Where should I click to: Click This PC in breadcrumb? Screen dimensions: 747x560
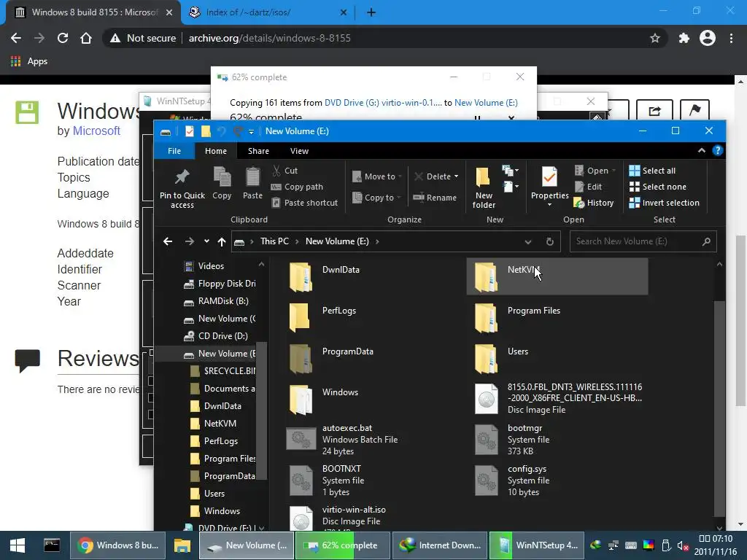(x=274, y=241)
